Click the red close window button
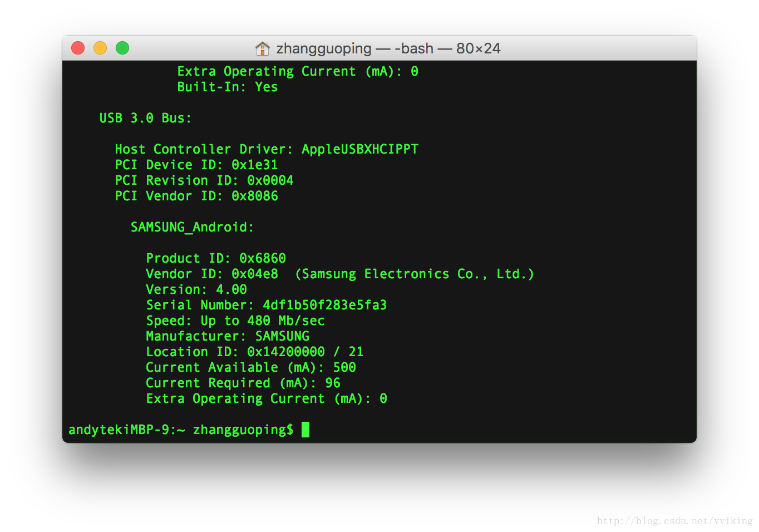The width and height of the screenshot is (759, 532). [x=78, y=48]
